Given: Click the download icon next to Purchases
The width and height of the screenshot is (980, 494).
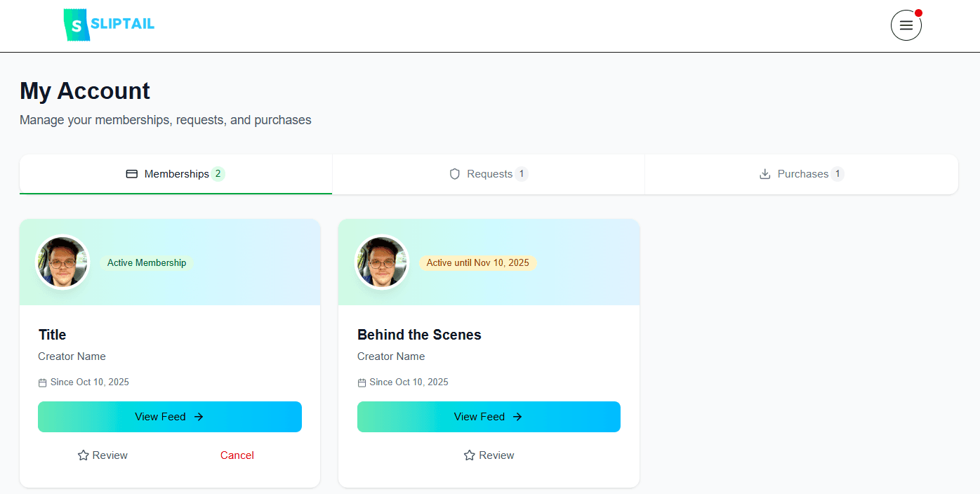Looking at the screenshot, I should click(764, 173).
